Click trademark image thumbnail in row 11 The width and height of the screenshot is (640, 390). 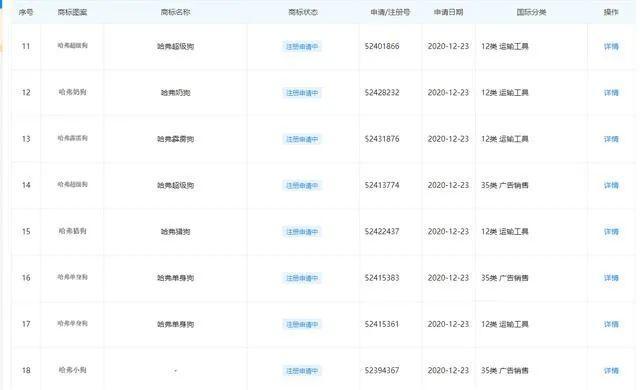72,46
